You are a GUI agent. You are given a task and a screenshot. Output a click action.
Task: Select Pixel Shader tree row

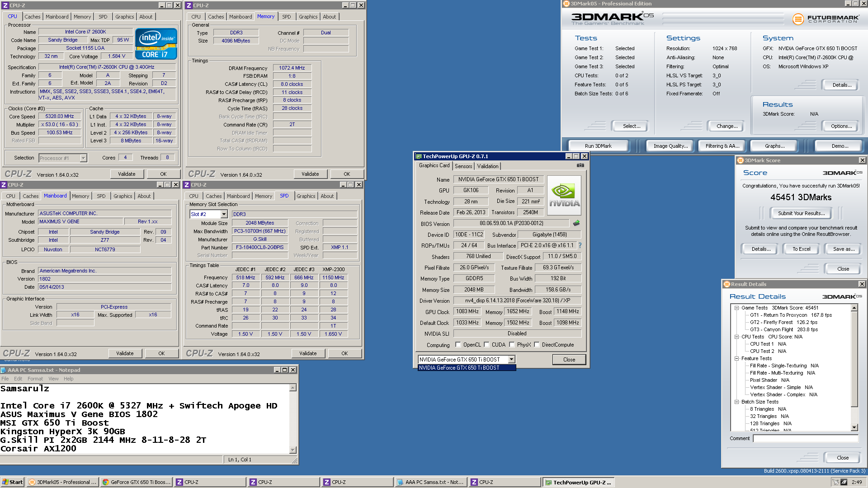(769, 380)
